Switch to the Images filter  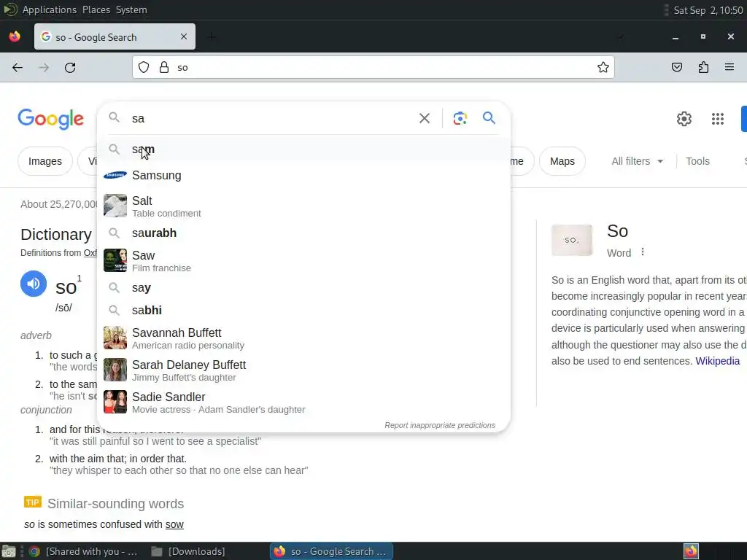(45, 161)
